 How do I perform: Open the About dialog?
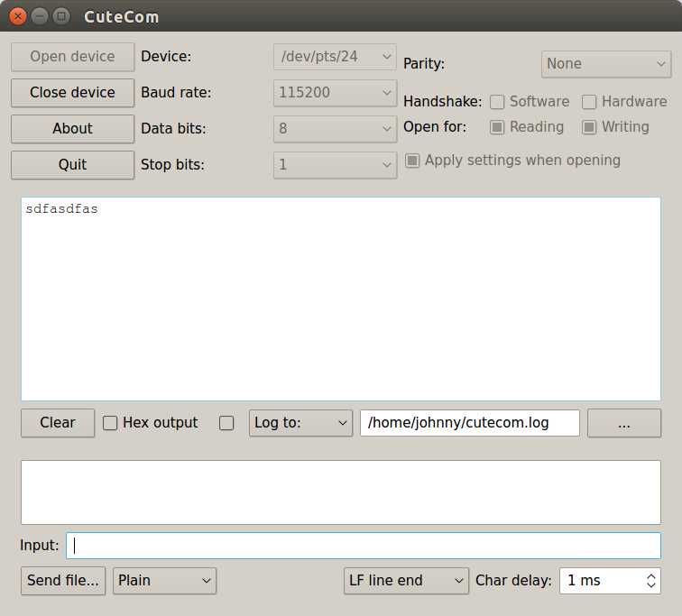[x=73, y=129]
